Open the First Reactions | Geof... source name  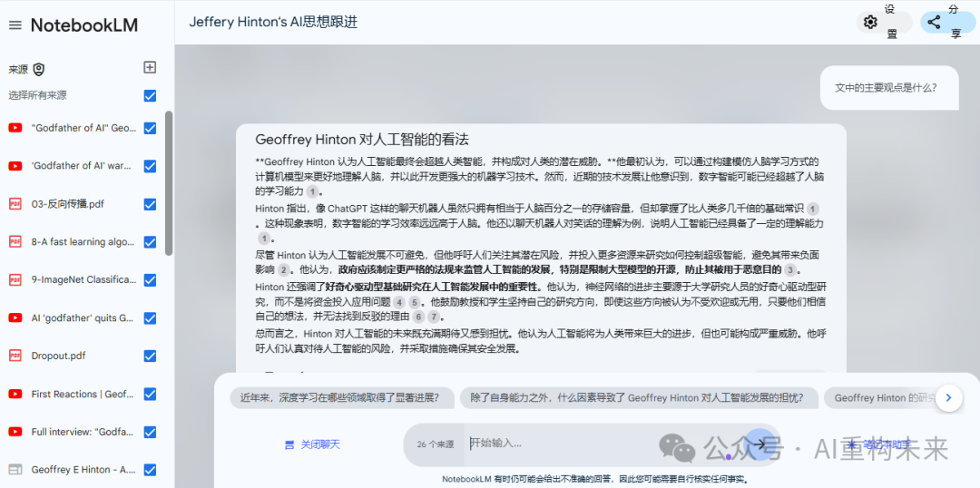pos(83,395)
